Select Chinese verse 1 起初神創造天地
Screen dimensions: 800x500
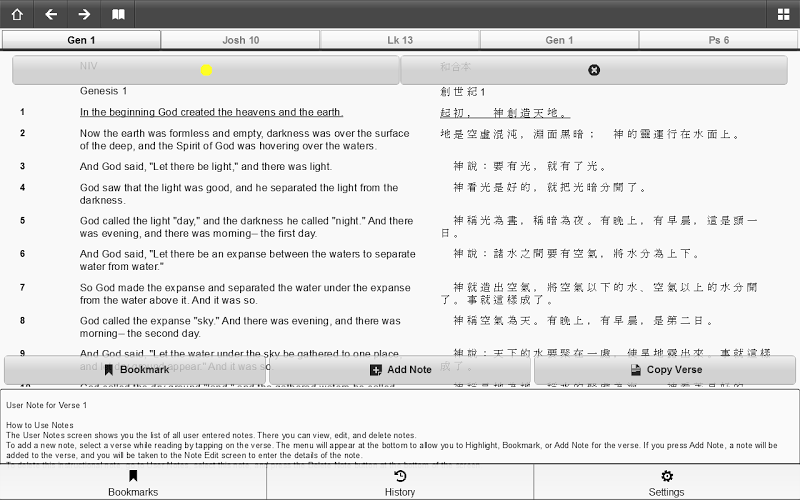(x=505, y=113)
